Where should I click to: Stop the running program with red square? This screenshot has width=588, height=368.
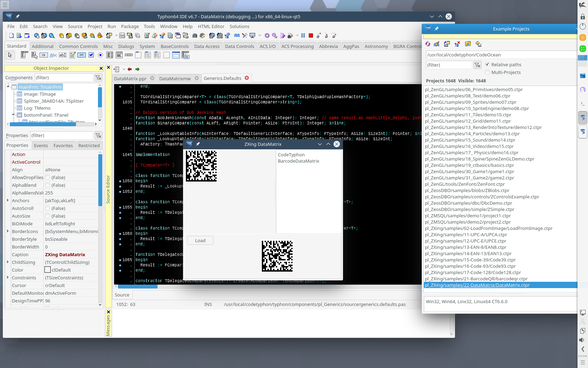311,35
